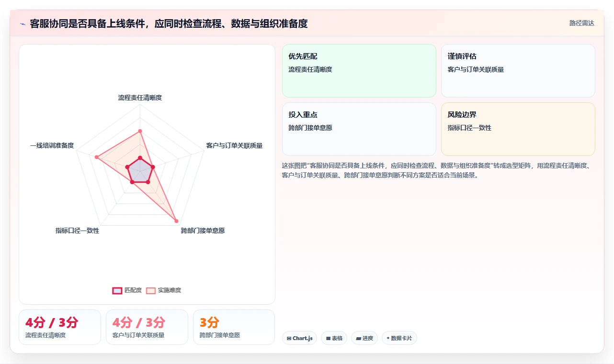The width and height of the screenshot is (614, 364).
Task: Toggle the 实施难度 legend entry
Action: [x=164, y=290]
